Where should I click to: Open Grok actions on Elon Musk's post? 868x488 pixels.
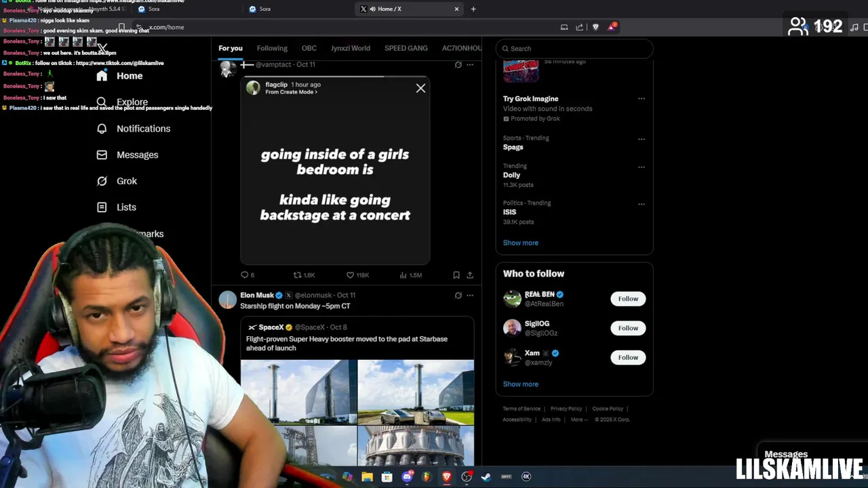[x=458, y=296]
